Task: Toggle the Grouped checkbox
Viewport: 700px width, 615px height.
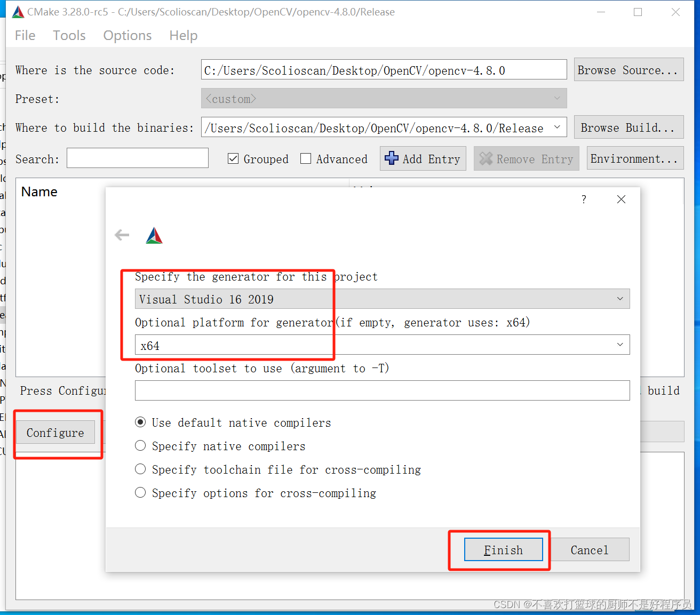Action: point(233,158)
